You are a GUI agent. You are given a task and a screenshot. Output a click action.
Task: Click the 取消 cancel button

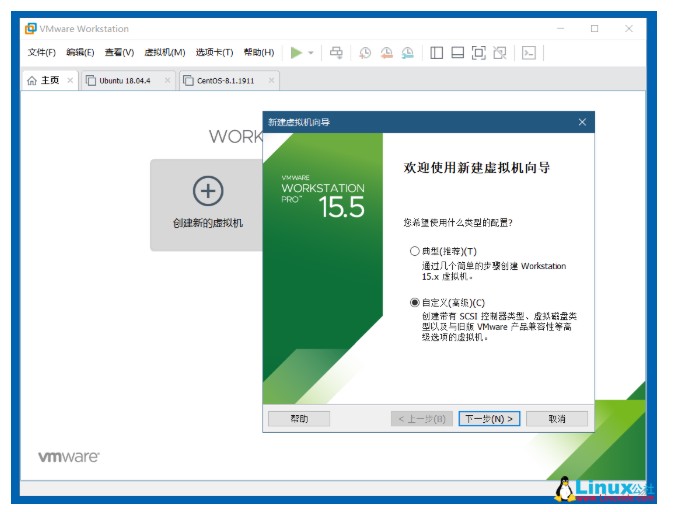557,419
